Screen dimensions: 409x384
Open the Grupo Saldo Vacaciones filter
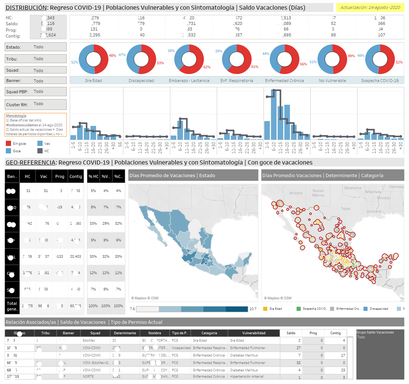coord(380,354)
